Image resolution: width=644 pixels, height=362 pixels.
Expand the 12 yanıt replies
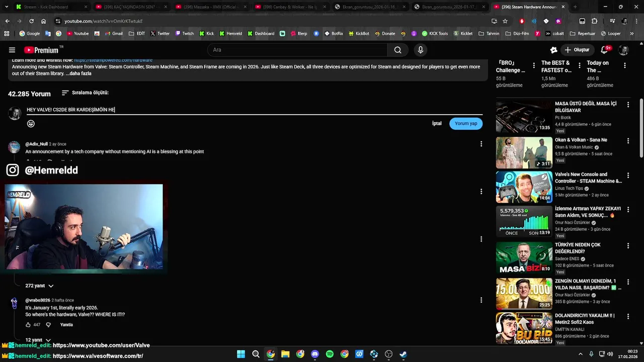click(38, 340)
